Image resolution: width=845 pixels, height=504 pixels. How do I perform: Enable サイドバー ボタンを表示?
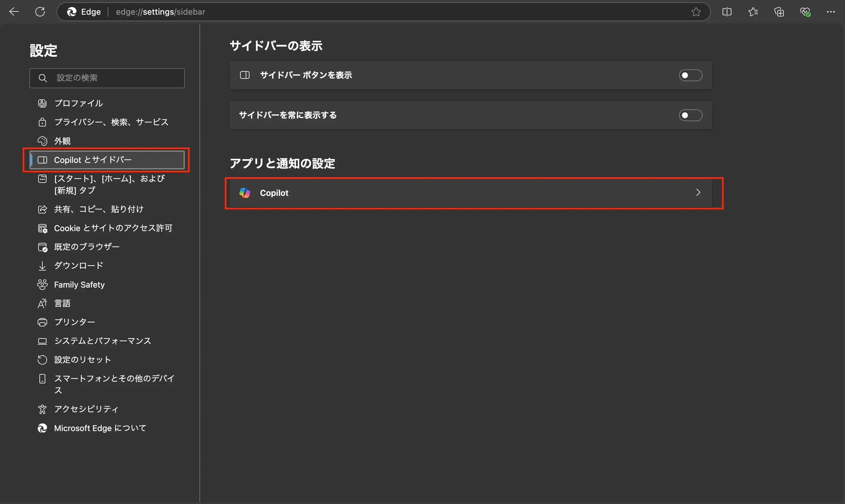(691, 75)
